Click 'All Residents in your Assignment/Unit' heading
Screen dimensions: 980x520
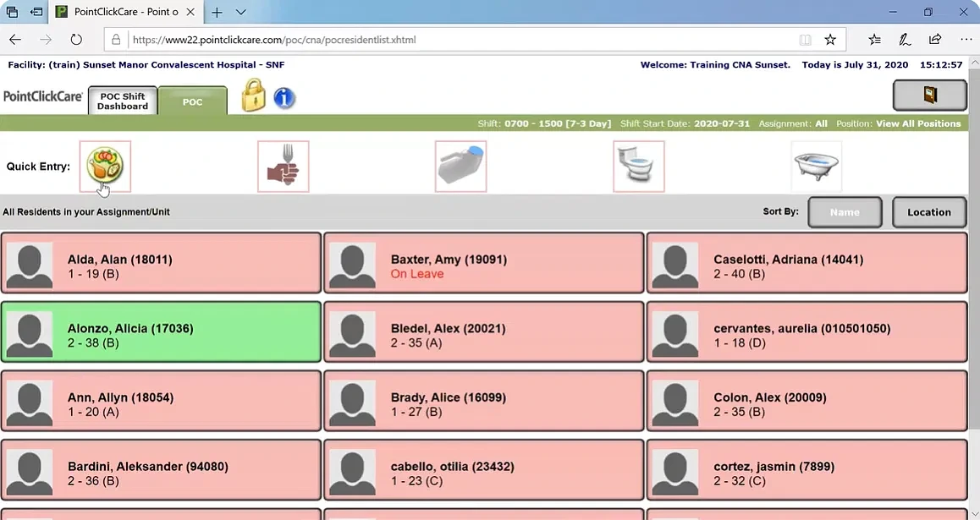(x=86, y=211)
